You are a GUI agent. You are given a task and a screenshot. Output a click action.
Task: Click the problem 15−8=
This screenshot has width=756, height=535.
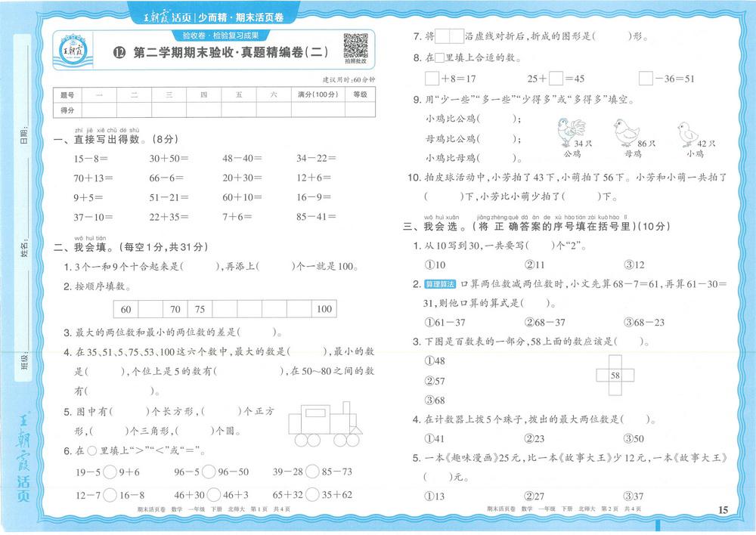tap(91, 159)
